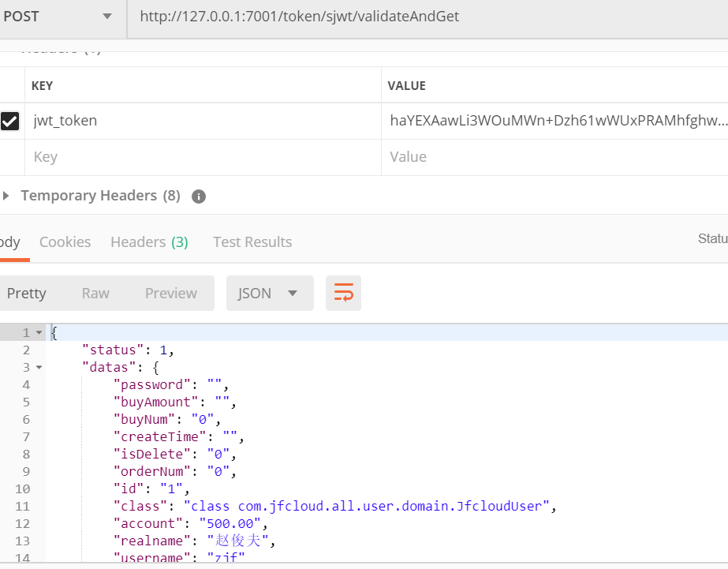Open the POST method dropdown
728x569 pixels.
(106, 17)
